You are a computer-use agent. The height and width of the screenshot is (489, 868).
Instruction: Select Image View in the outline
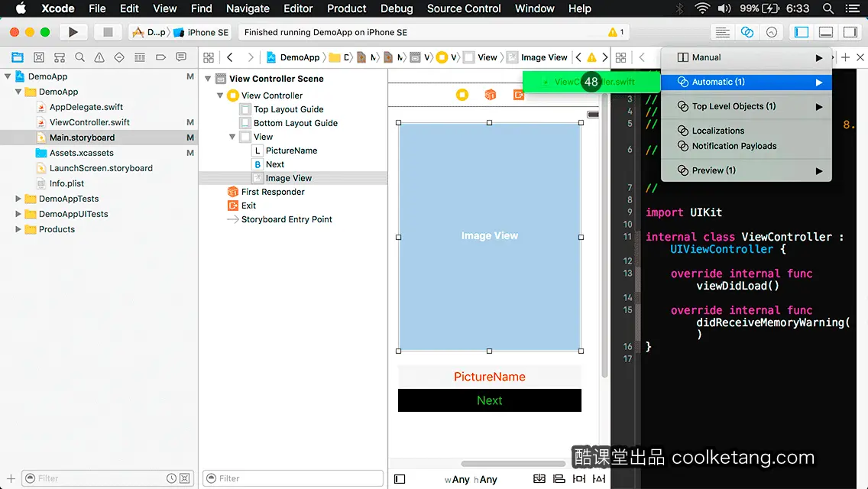[x=288, y=178]
